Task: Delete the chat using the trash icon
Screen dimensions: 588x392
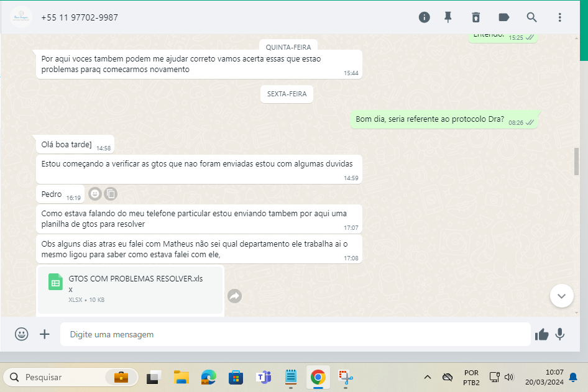Action: click(x=475, y=17)
